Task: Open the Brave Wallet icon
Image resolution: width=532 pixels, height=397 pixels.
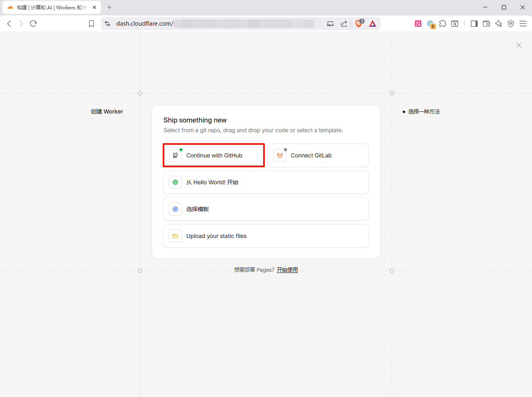Action: 486,24
